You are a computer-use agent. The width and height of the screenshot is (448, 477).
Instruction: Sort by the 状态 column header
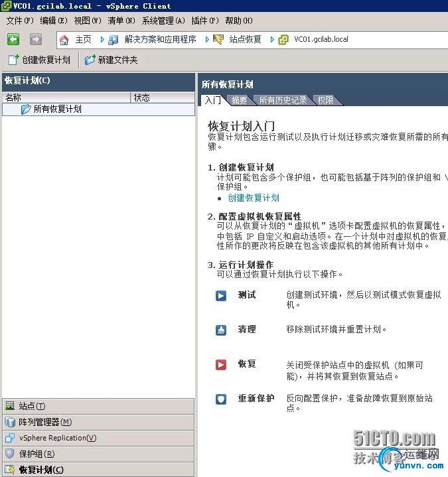coord(163,98)
